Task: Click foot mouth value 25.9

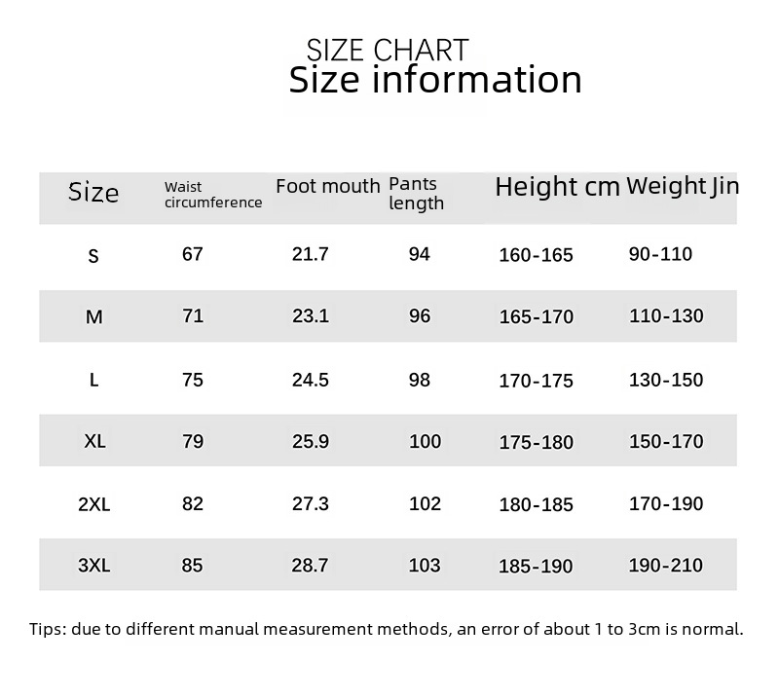Action: 311,442
